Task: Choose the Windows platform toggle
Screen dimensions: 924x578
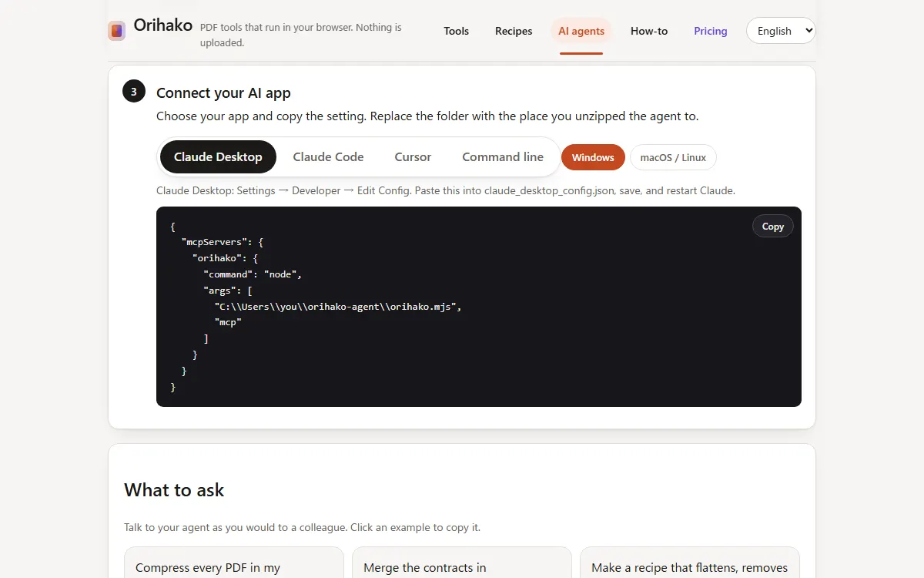Action: pos(593,157)
